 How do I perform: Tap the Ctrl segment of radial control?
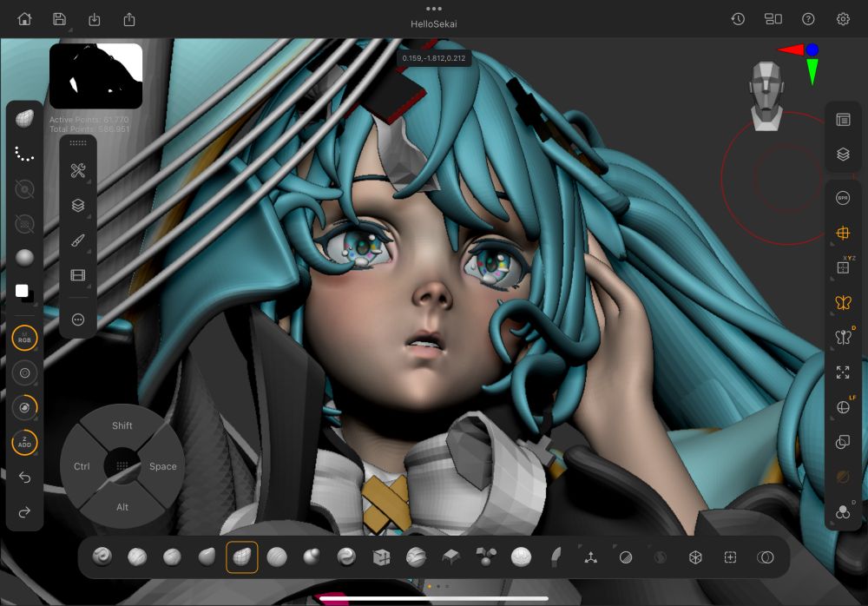pyautogui.click(x=82, y=466)
